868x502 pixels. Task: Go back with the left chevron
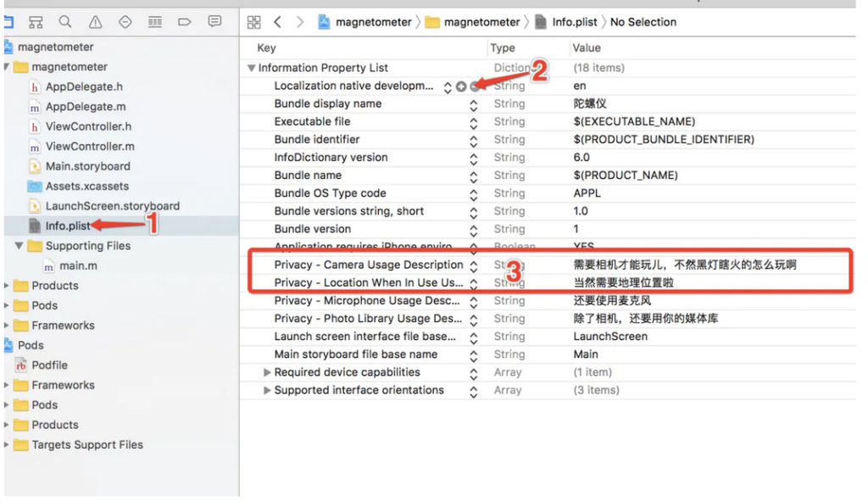click(277, 22)
